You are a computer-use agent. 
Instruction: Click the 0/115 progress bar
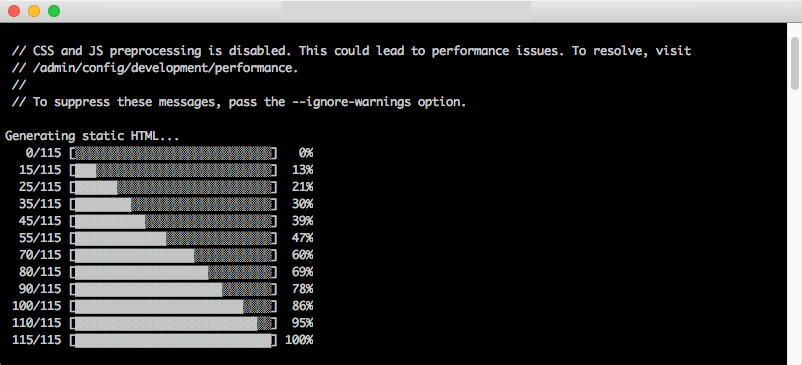(173, 153)
